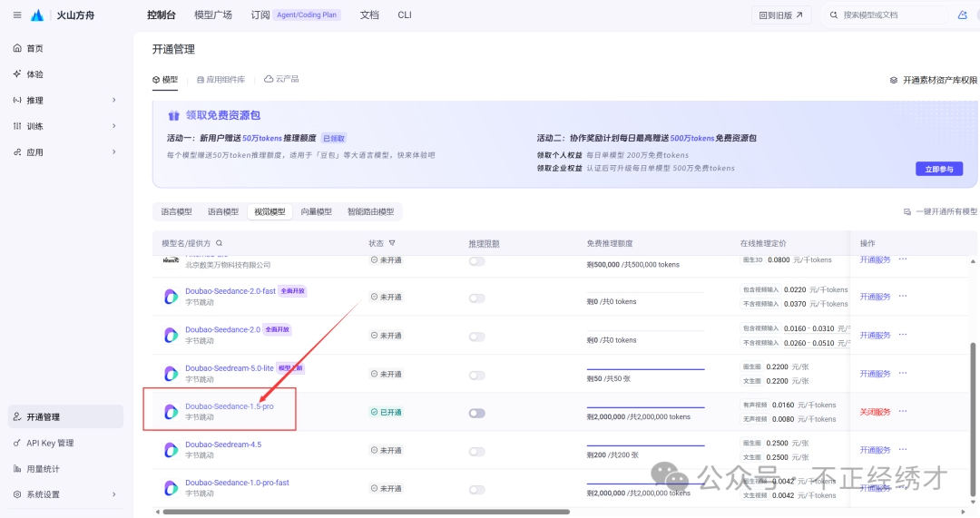The width and height of the screenshot is (980, 518).
Task: Open more options for Doubao-Seedream-5.0-lite row
Action: pyautogui.click(x=903, y=373)
